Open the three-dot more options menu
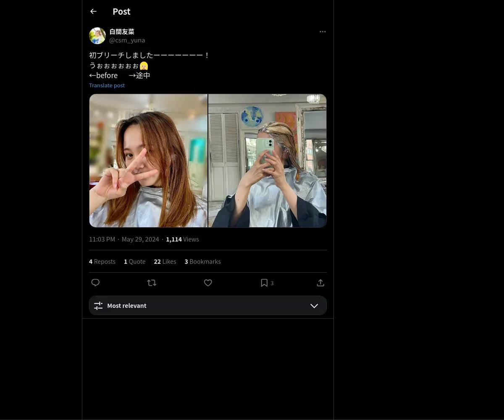The image size is (504, 420). pyautogui.click(x=323, y=32)
